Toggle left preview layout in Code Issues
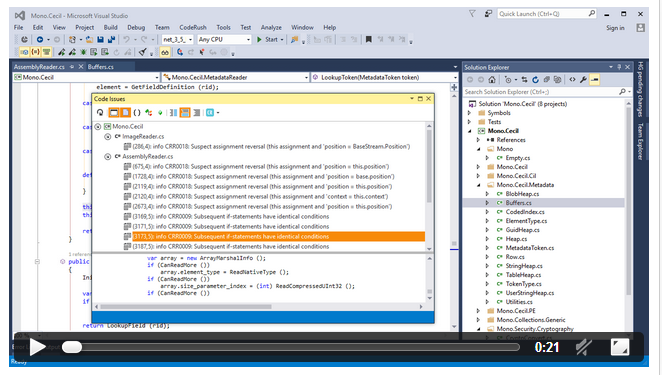Image resolution: width=662 pixels, height=375 pixels. click(x=173, y=112)
